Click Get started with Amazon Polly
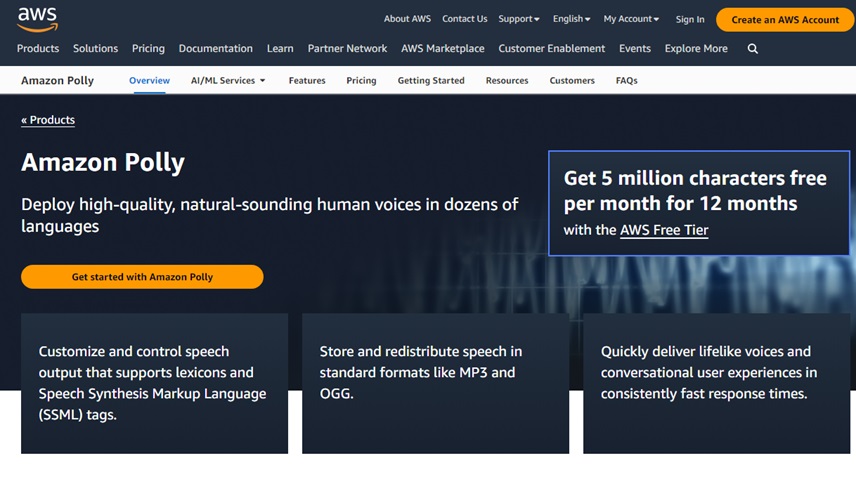This screenshot has width=856, height=477. click(x=142, y=277)
